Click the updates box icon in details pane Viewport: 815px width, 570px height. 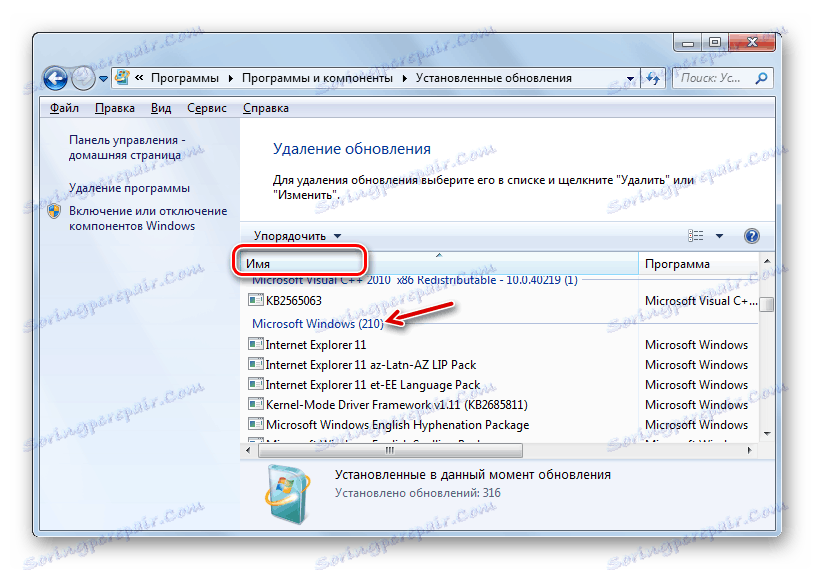pos(287,494)
